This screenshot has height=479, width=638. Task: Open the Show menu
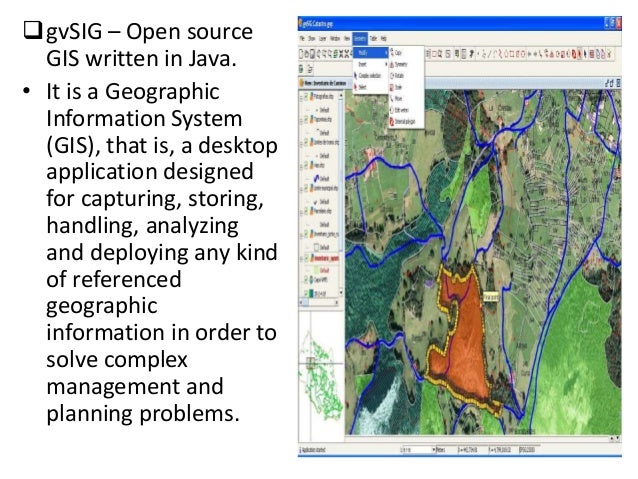pyautogui.click(x=312, y=39)
